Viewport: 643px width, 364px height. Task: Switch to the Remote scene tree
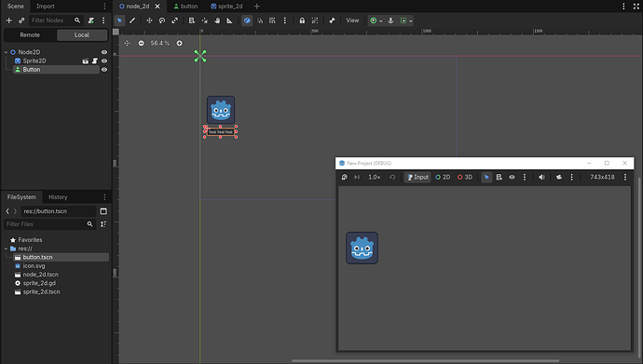(30, 34)
